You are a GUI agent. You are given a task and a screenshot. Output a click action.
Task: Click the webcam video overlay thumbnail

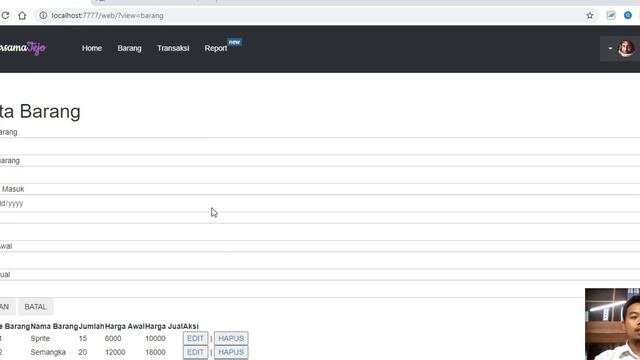612,324
